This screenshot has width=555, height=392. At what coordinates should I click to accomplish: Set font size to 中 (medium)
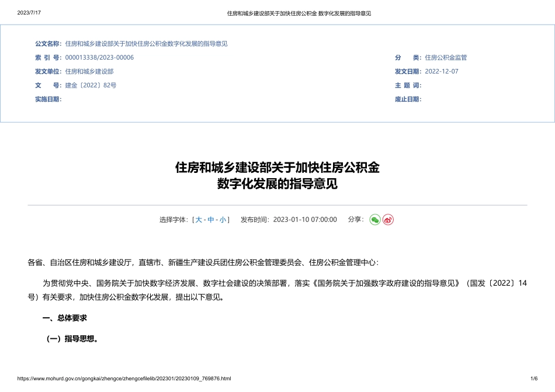point(211,220)
